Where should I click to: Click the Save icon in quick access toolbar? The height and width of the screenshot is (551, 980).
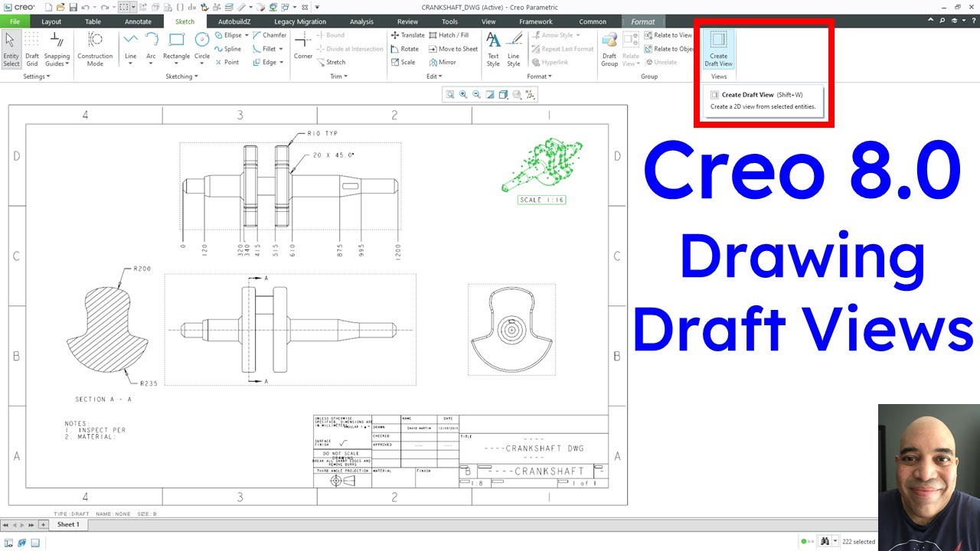[73, 7]
